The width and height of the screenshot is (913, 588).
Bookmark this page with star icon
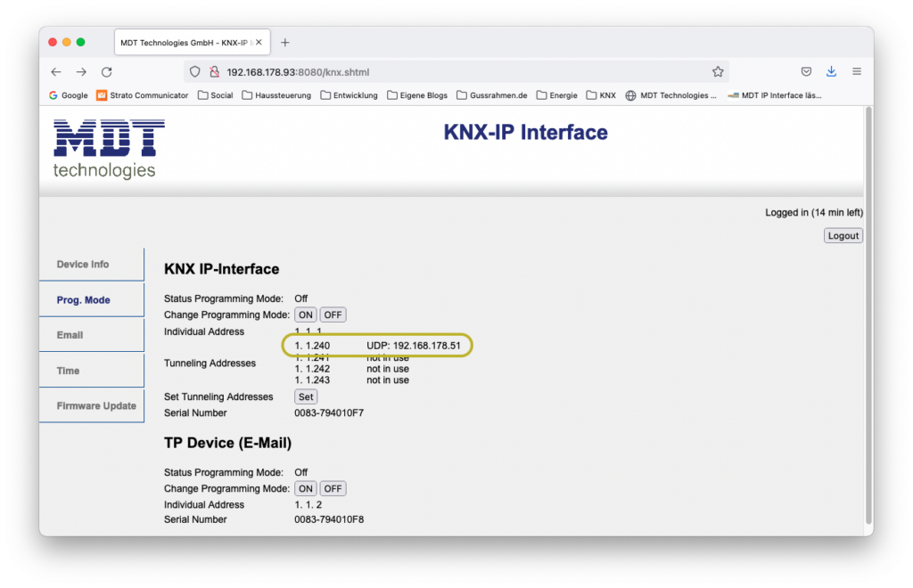pos(718,71)
